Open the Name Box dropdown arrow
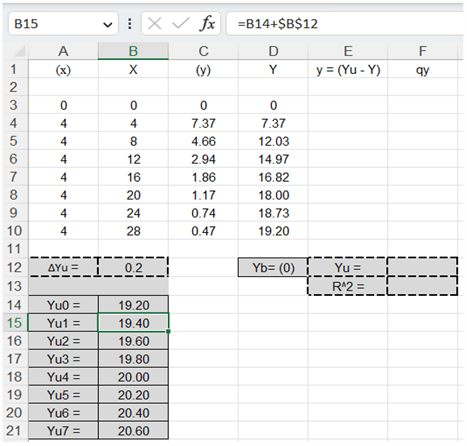Viewport: 467px width, 446px height. [x=107, y=24]
